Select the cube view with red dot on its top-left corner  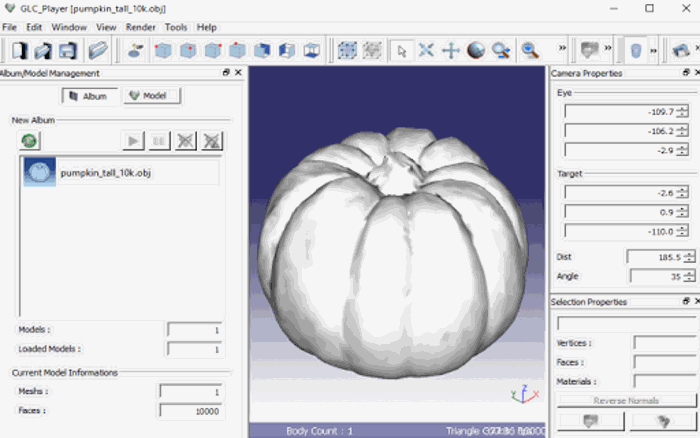tap(163, 50)
